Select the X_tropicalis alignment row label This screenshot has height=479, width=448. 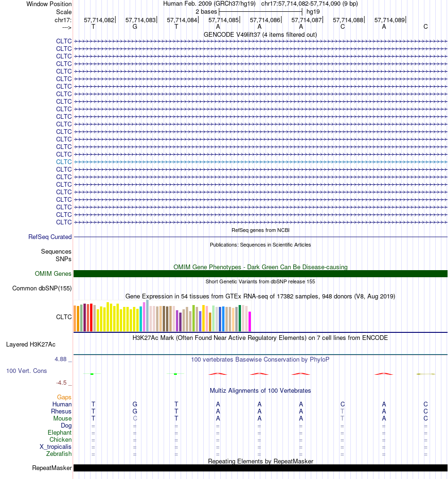56,446
